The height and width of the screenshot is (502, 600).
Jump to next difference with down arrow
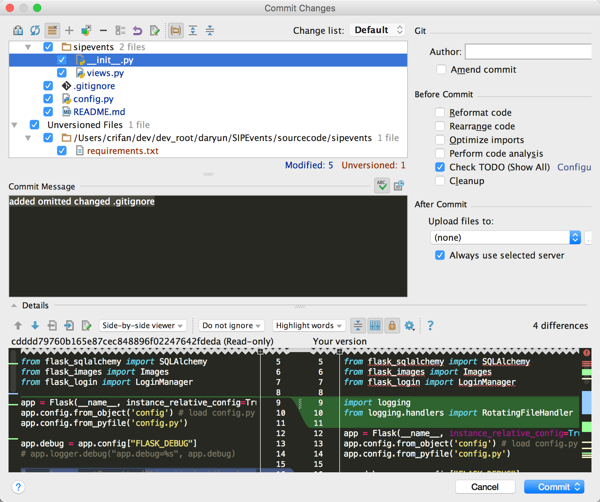[35, 326]
